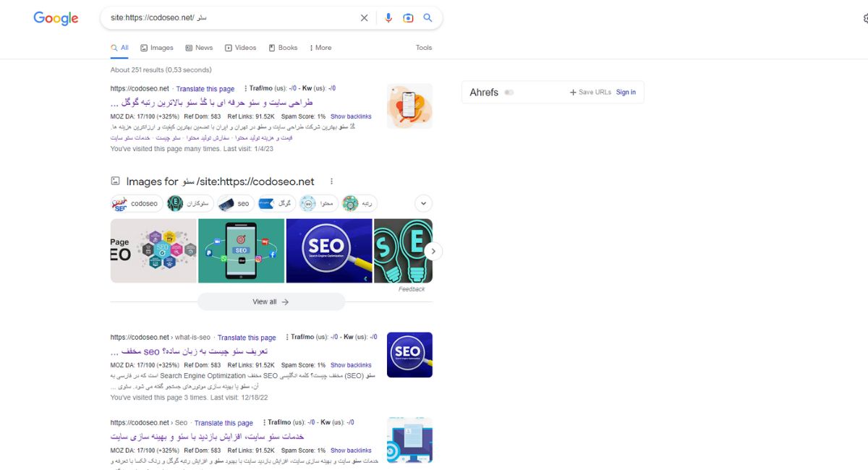Screen dimensions: 868x470
Task: Select the seo image filter chip
Action: [x=235, y=204]
